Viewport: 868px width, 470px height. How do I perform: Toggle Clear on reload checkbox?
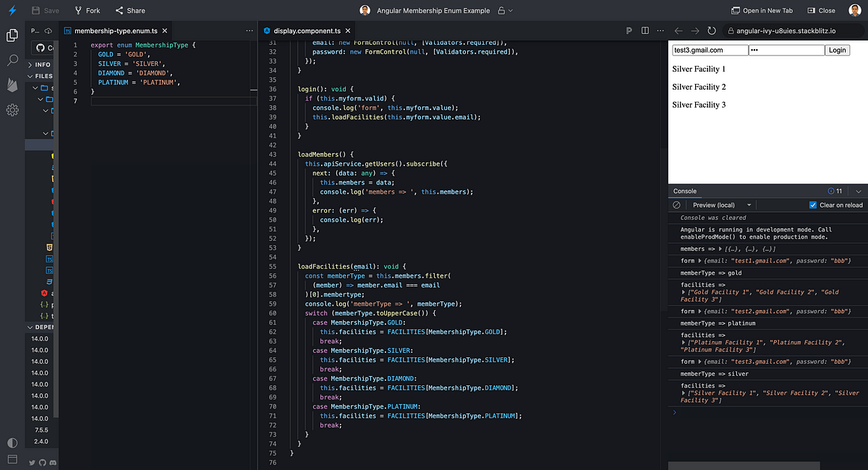click(813, 205)
